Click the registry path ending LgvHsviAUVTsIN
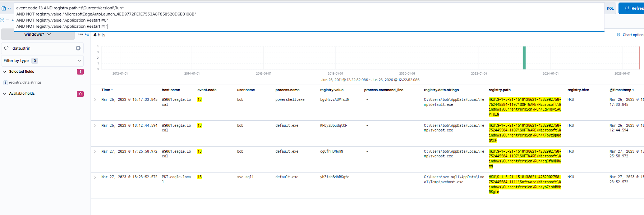Screen dimensions: 644x215 pos(525,107)
